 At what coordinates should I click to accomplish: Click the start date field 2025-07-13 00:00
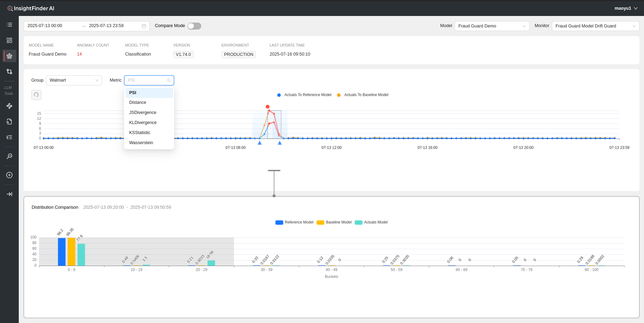pos(45,26)
